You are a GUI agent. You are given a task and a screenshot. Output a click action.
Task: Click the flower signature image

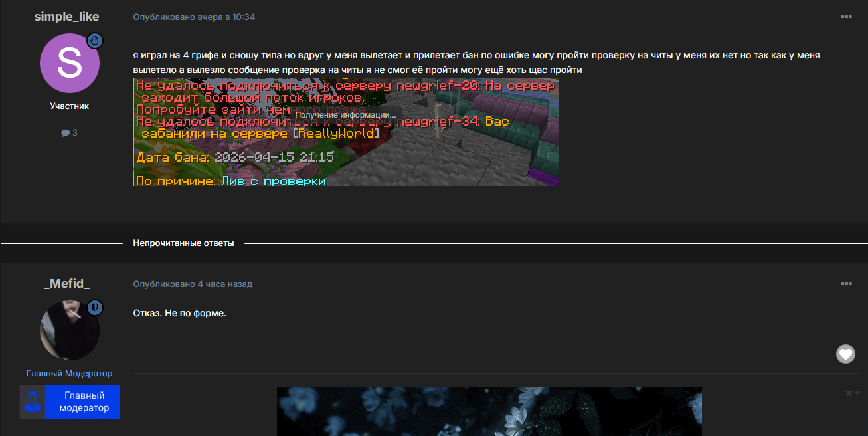[489, 411]
